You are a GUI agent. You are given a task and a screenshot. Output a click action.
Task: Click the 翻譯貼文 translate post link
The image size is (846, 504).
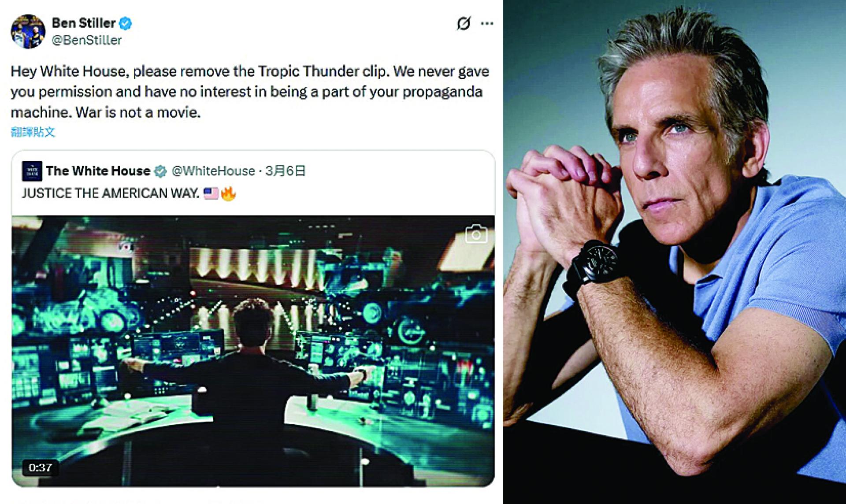(x=33, y=131)
